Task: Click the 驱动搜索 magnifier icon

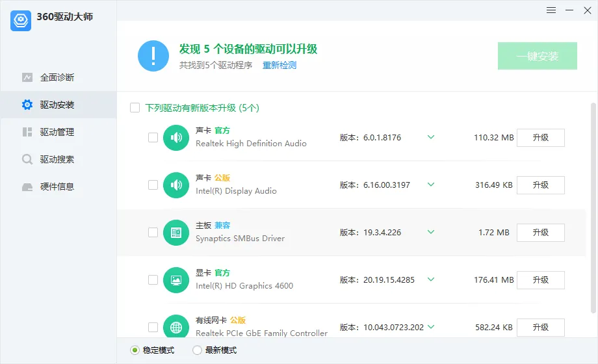Action: [27, 159]
